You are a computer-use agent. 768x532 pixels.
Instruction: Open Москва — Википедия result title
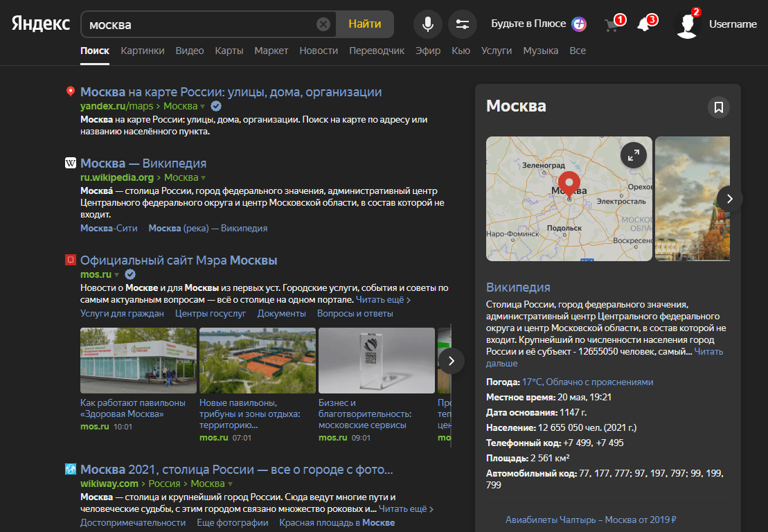tap(143, 163)
